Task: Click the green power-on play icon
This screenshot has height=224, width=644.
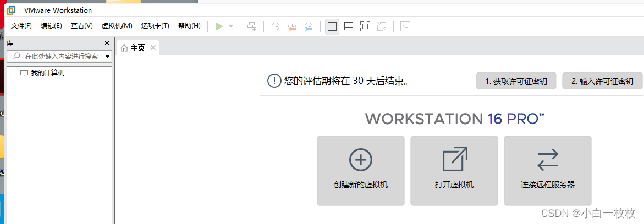Action: (219, 26)
